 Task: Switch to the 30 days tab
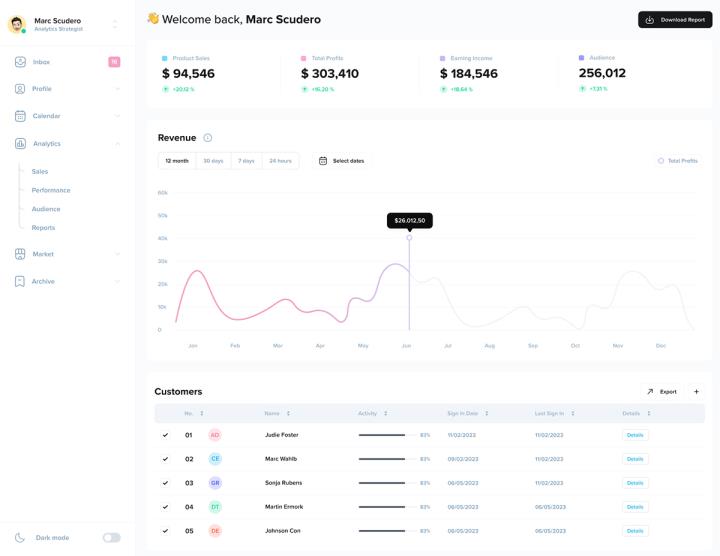(x=213, y=161)
